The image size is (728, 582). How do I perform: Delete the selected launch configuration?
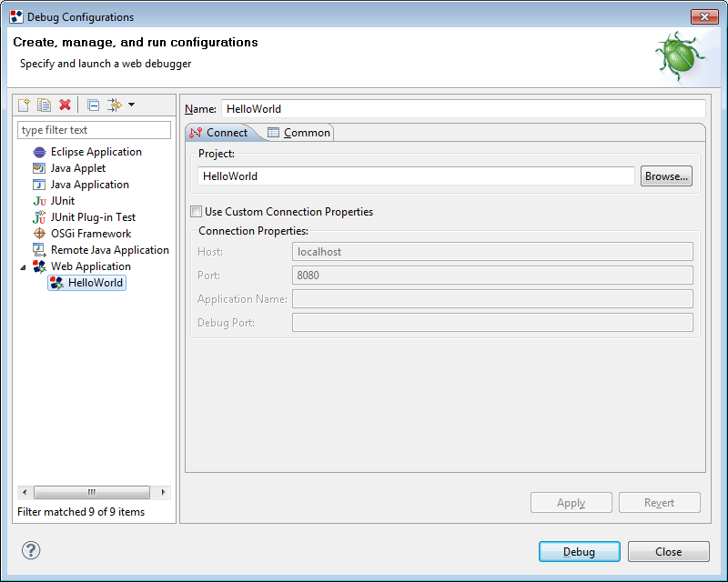pos(65,105)
